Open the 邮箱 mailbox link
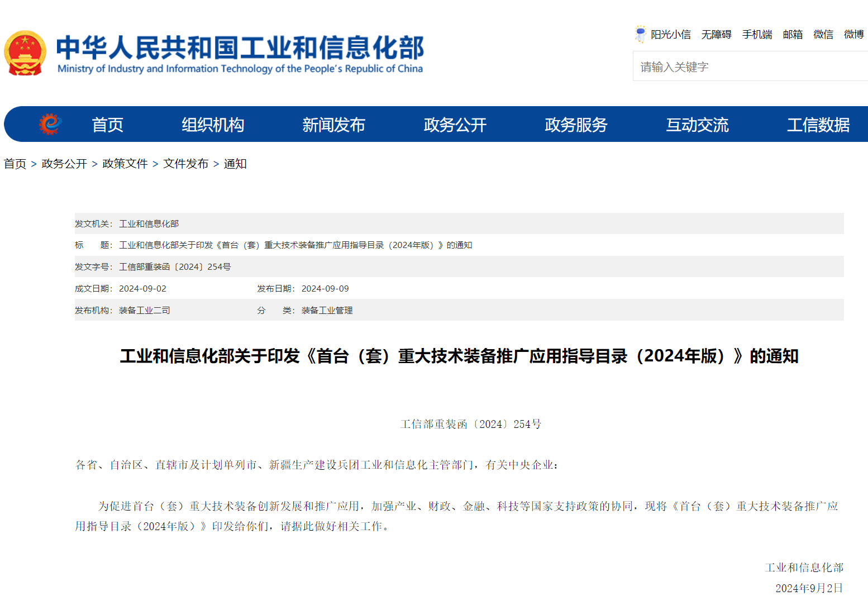868x610 pixels. 793,35
